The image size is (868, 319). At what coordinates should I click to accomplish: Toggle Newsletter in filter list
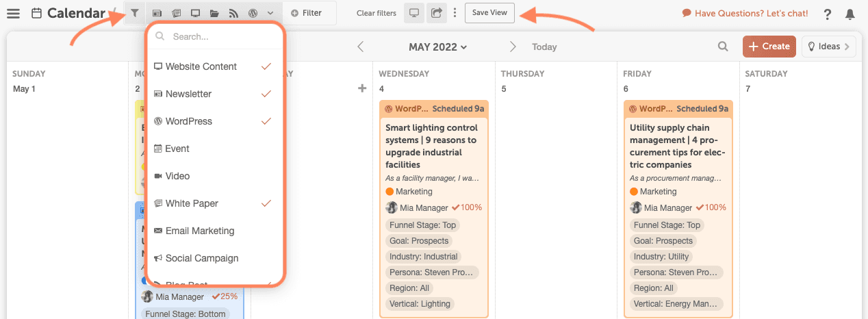coord(216,94)
